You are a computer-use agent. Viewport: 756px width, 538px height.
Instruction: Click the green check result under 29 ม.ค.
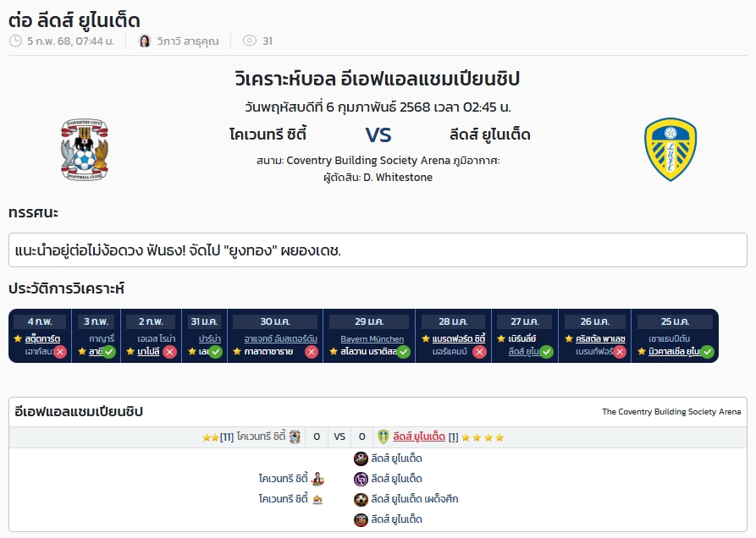click(x=404, y=352)
